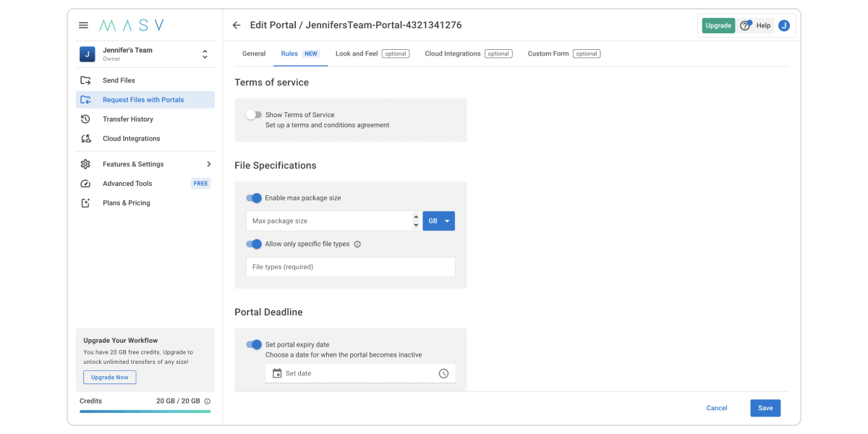868x434 pixels.
Task: Click the Features & Settings gear icon
Action: [x=85, y=164]
